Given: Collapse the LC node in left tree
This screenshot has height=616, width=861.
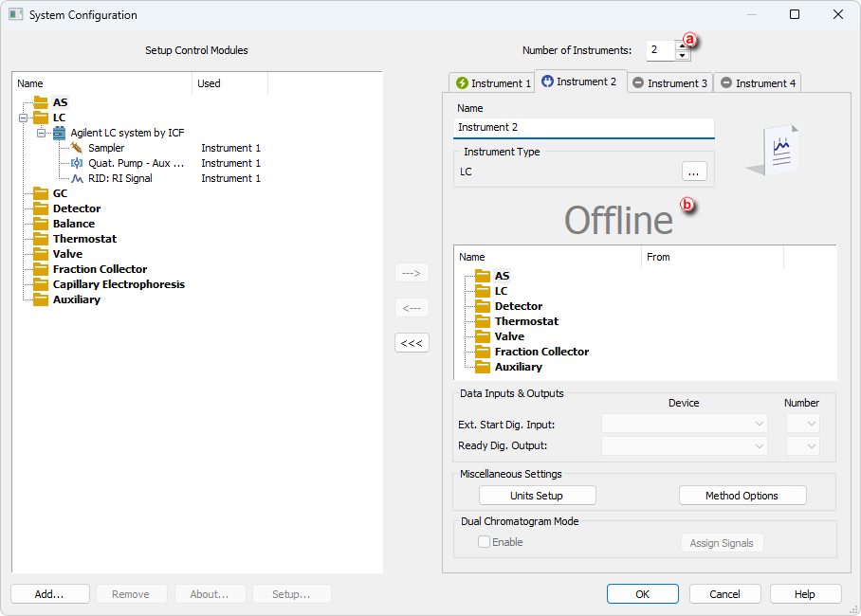Looking at the screenshot, I should (23, 118).
